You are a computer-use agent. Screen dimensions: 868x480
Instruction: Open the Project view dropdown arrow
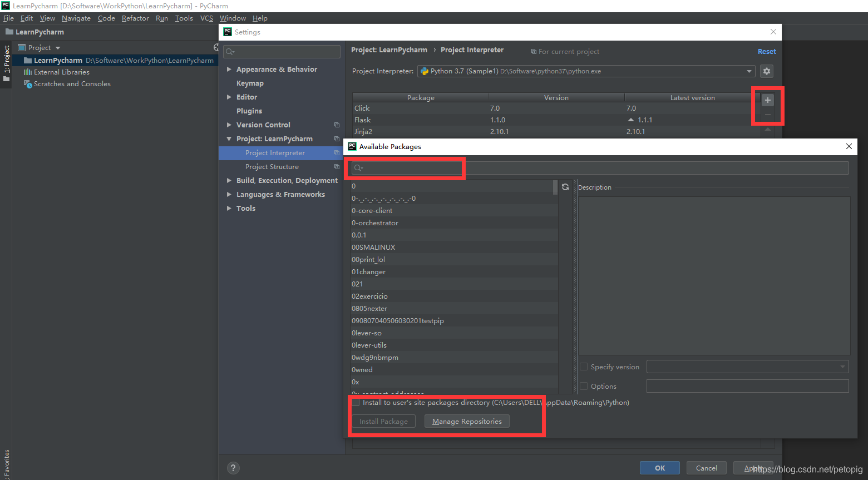58,48
